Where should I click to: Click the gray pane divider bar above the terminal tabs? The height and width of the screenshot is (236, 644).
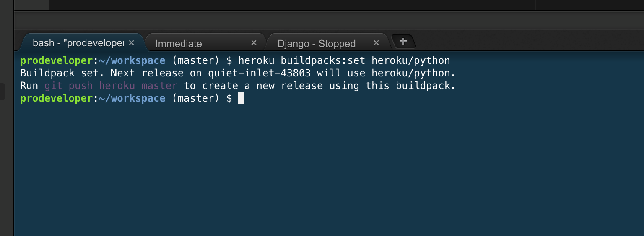(327, 20)
